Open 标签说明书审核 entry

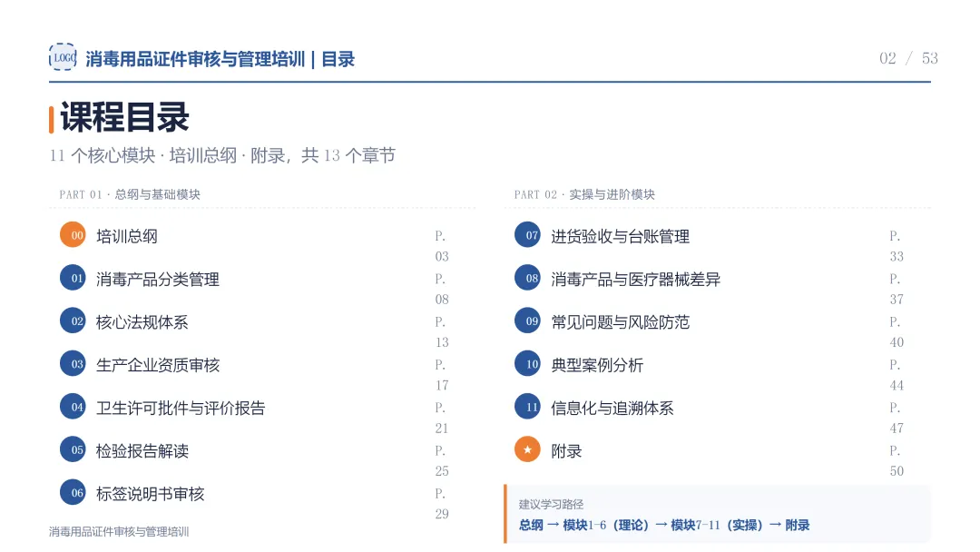coord(150,494)
